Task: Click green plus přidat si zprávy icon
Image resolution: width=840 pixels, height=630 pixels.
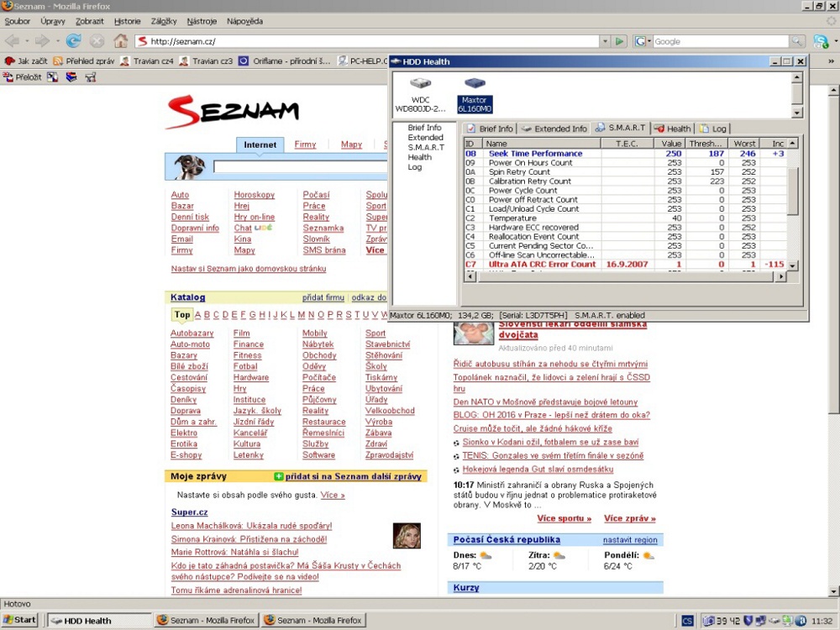Action: [x=278, y=476]
